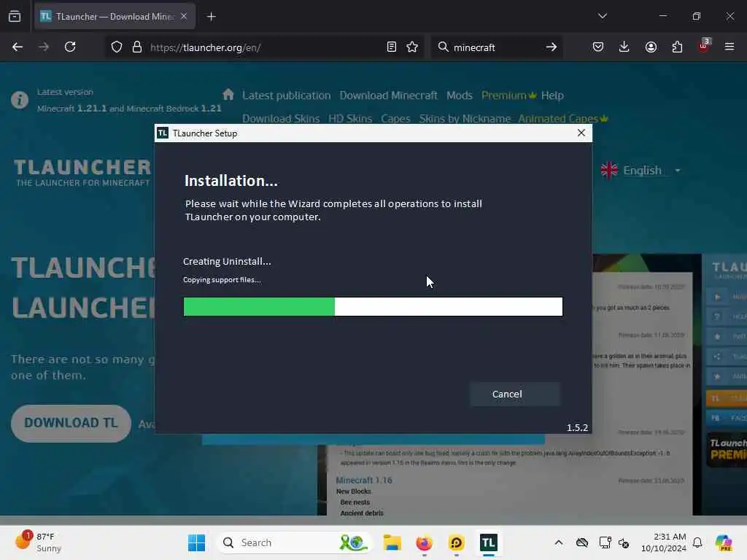Open Skins by Nickname link
Viewport: 747px width, 560px height.
point(465,119)
